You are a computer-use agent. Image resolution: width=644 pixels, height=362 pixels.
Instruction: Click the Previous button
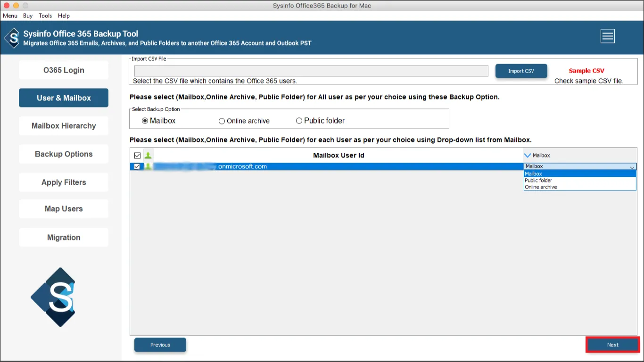[160, 345]
